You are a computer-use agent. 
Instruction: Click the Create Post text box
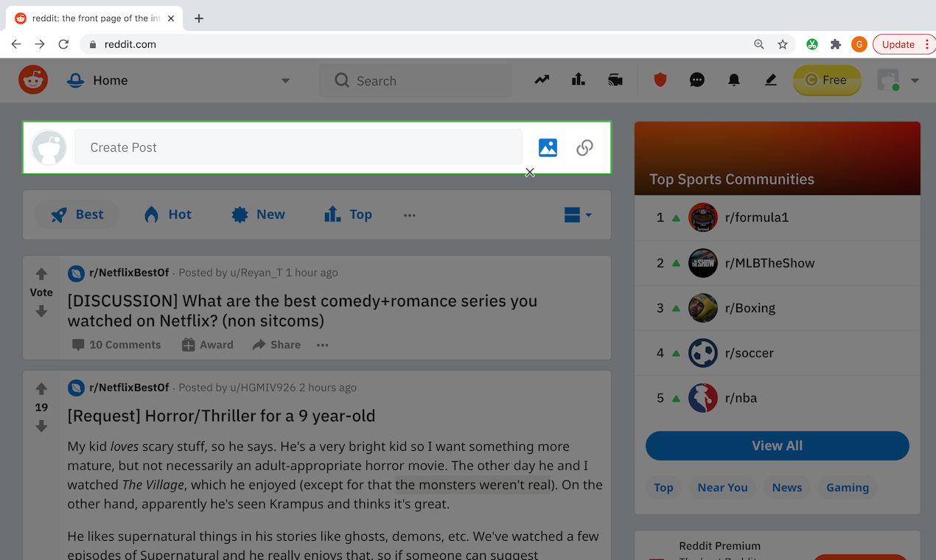[298, 147]
